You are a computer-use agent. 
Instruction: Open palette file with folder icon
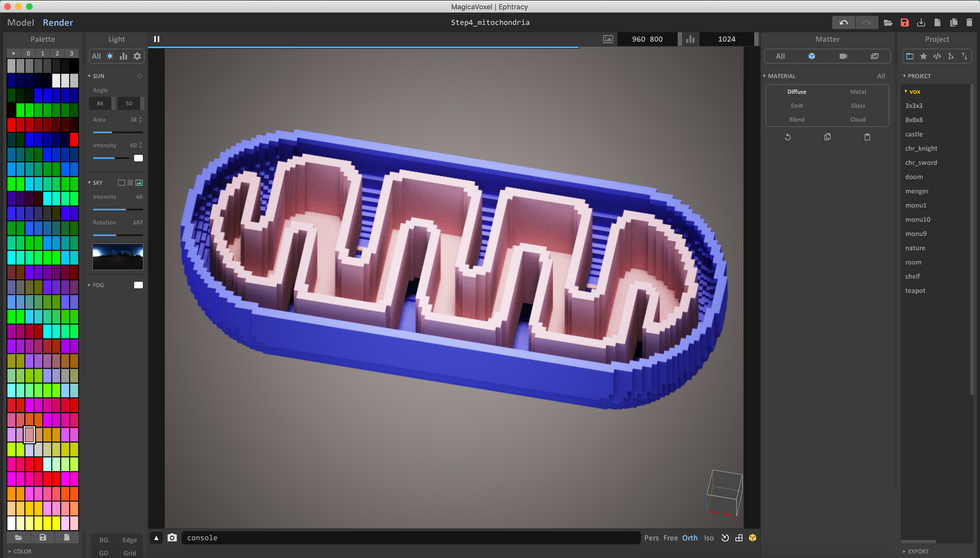pyautogui.click(x=19, y=537)
